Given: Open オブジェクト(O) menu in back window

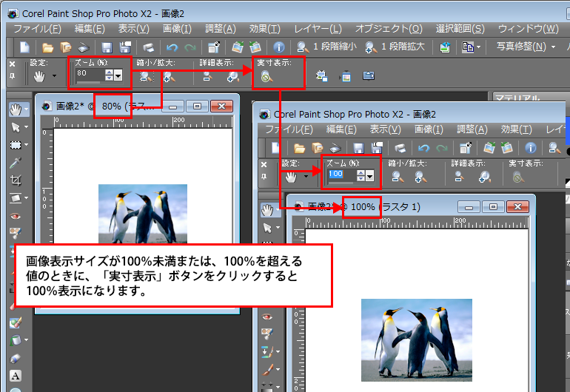Looking at the screenshot, I should 389,29.
